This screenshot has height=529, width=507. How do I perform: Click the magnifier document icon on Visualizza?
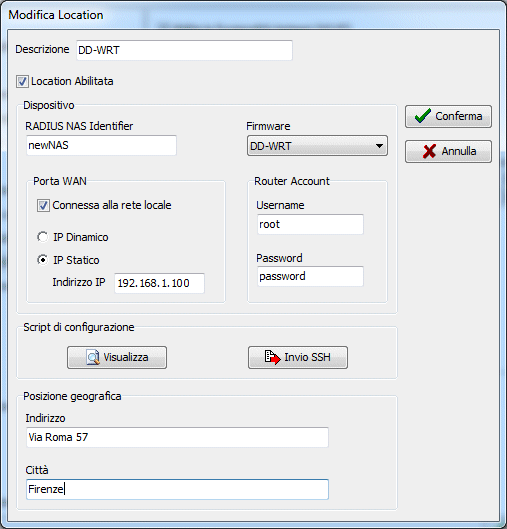(93, 357)
